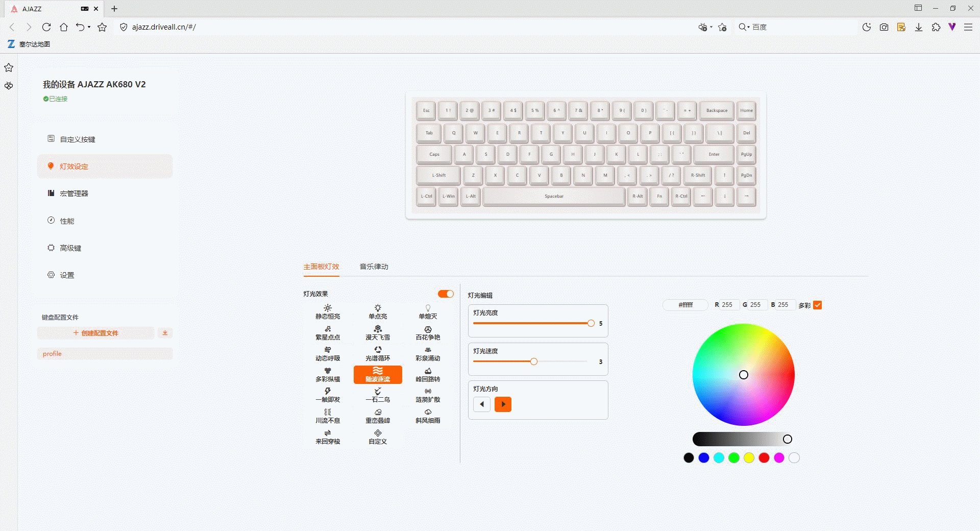Click the import profile download icon

click(165, 333)
